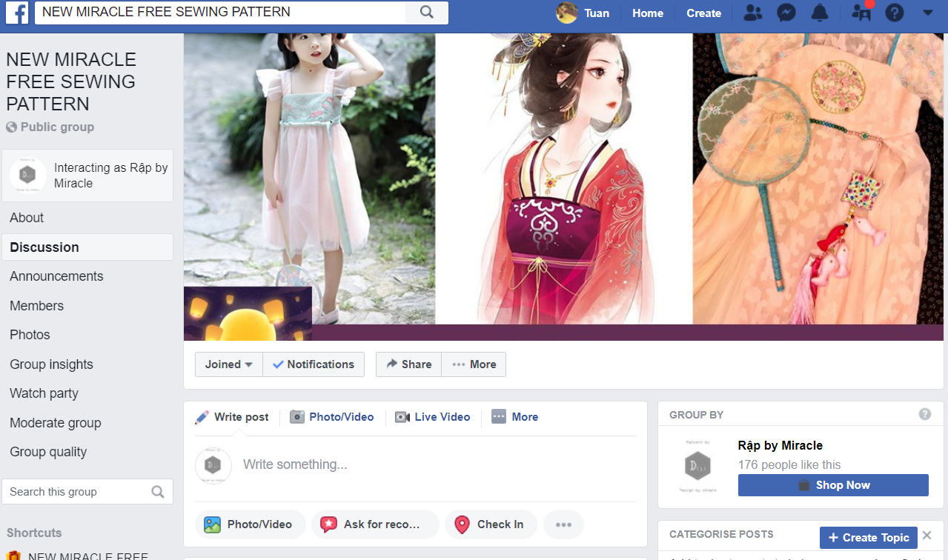The height and width of the screenshot is (560, 948).
Task: Click magnifier icon in Search this group
Action: pos(158,492)
